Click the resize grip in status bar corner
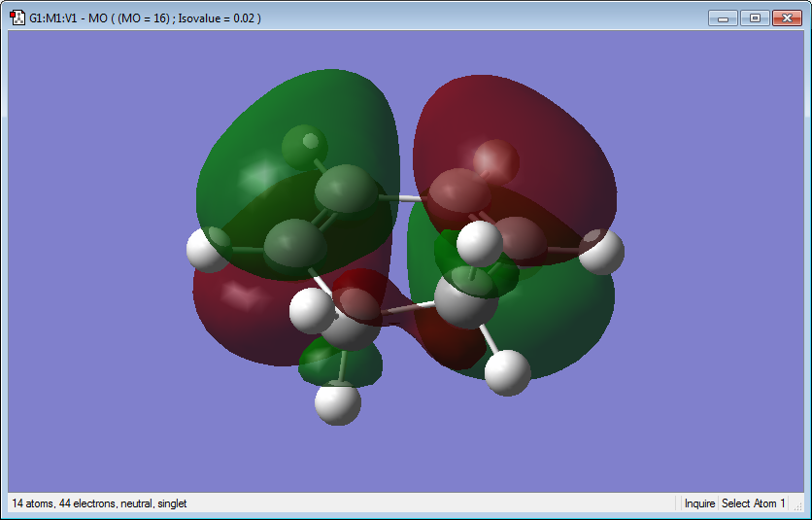Image resolution: width=812 pixels, height=520 pixels. pyautogui.click(x=798, y=505)
